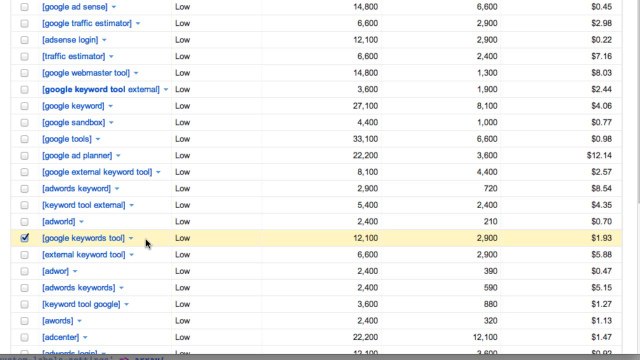Click the $7.16 CPC value
The image size is (640, 360).
[x=601, y=56]
